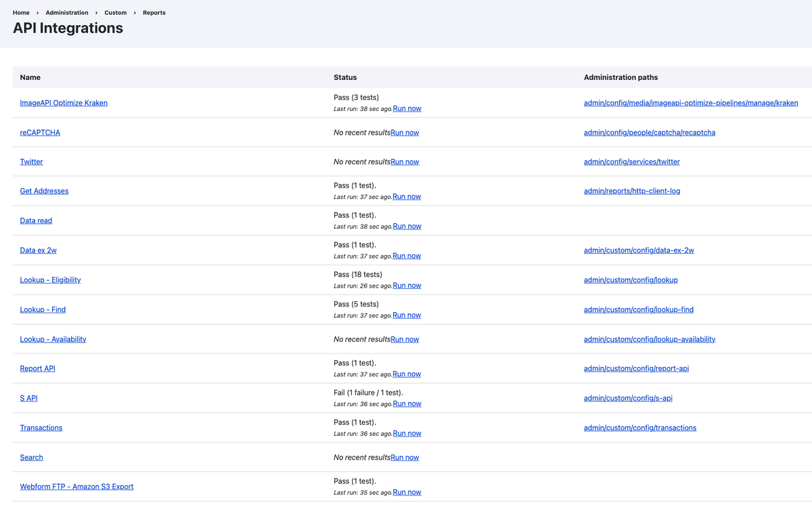Open admin/custom/config/lookup path
This screenshot has width=812, height=513.
[x=631, y=280]
